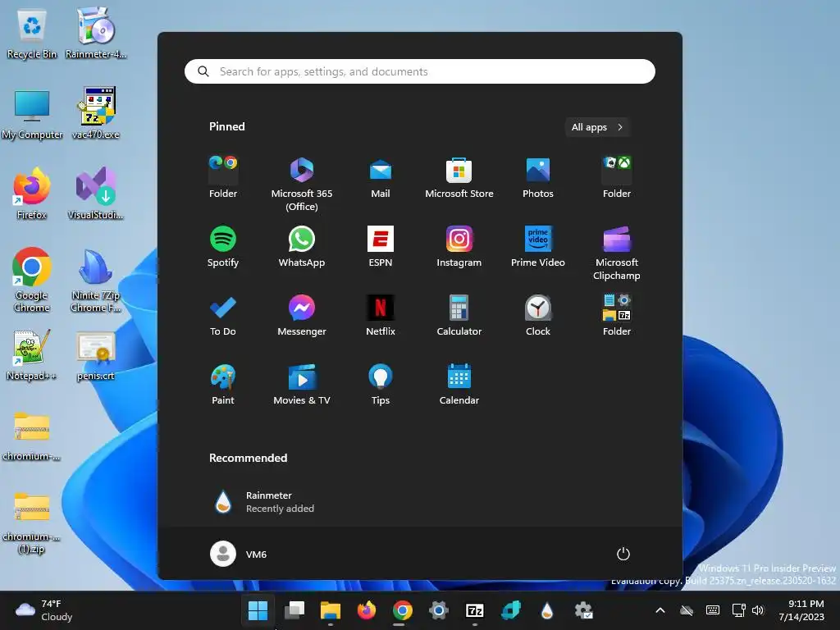
Task: Select the Rainmeter installer on the desktop
Action: click(x=96, y=34)
